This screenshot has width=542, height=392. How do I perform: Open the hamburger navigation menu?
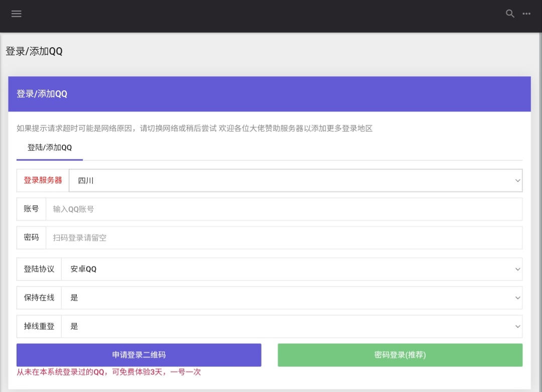coord(17,14)
